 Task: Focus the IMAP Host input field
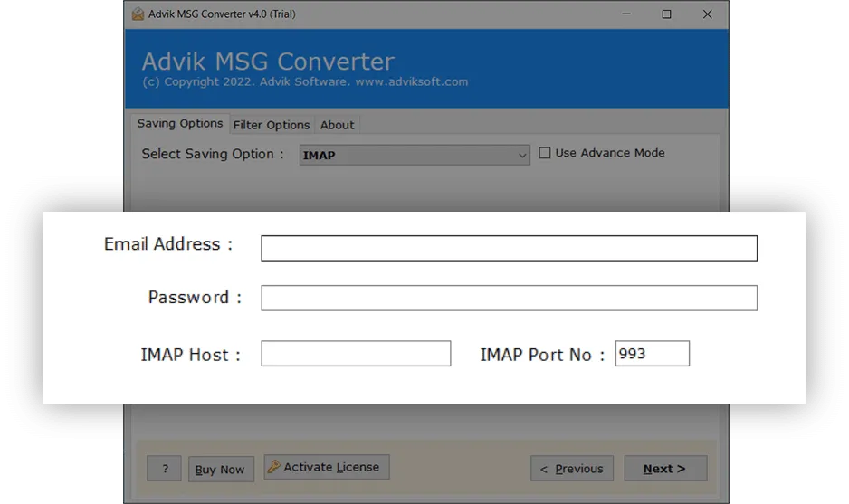pyautogui.click(x=356, y=354)
